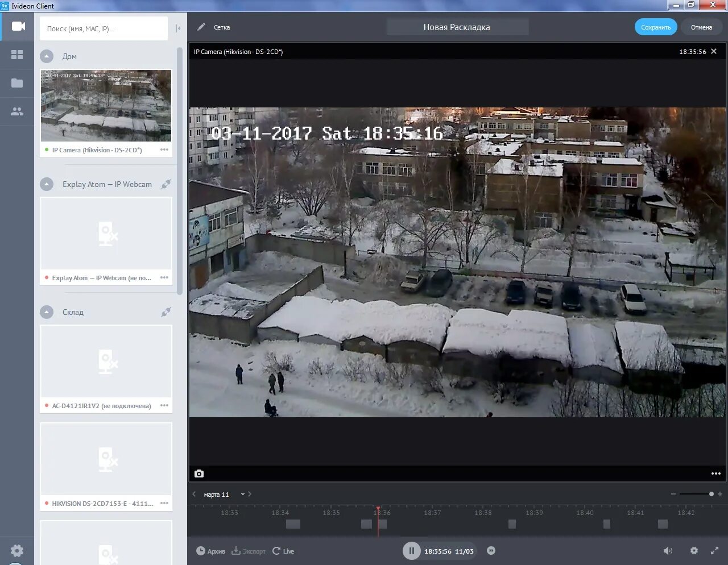Open options for AC-D4121IR1V2 camera

click(164, 406)
